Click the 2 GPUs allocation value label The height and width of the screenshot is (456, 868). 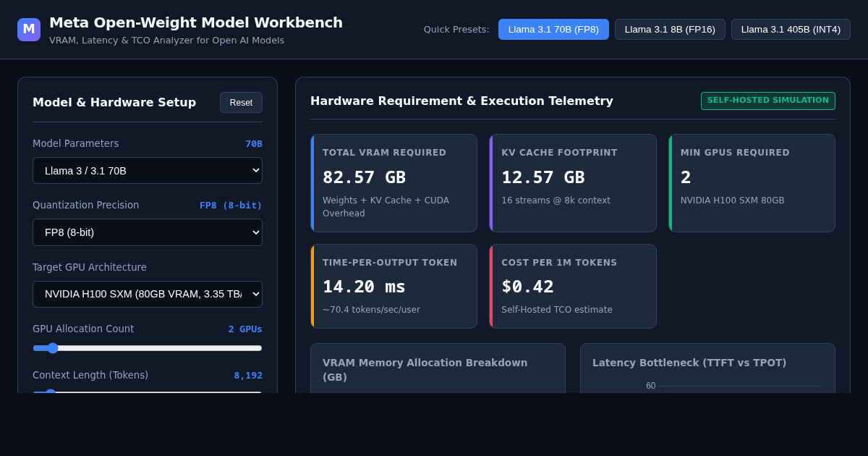[x=245, y=329]
